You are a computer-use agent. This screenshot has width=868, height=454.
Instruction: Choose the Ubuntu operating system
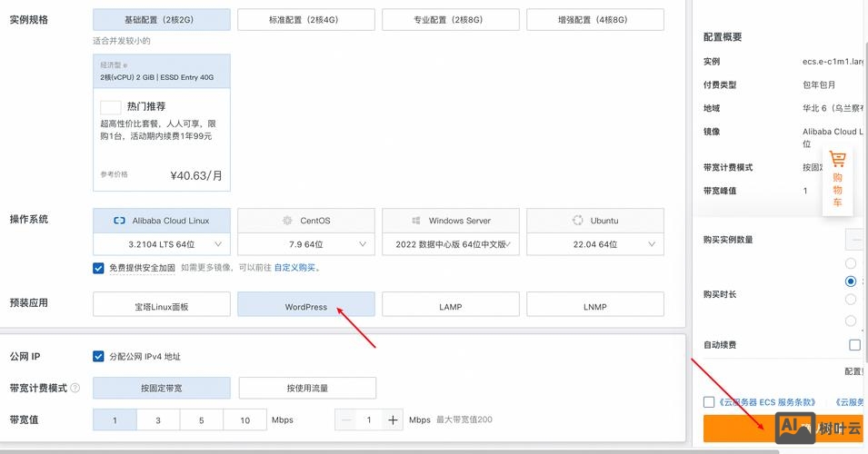[x=595, y=220]
